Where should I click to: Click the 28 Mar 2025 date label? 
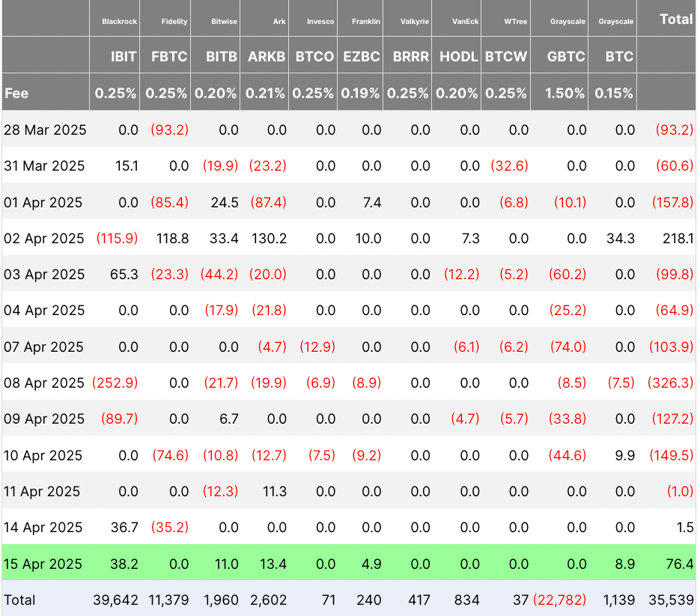coord(45,129)
